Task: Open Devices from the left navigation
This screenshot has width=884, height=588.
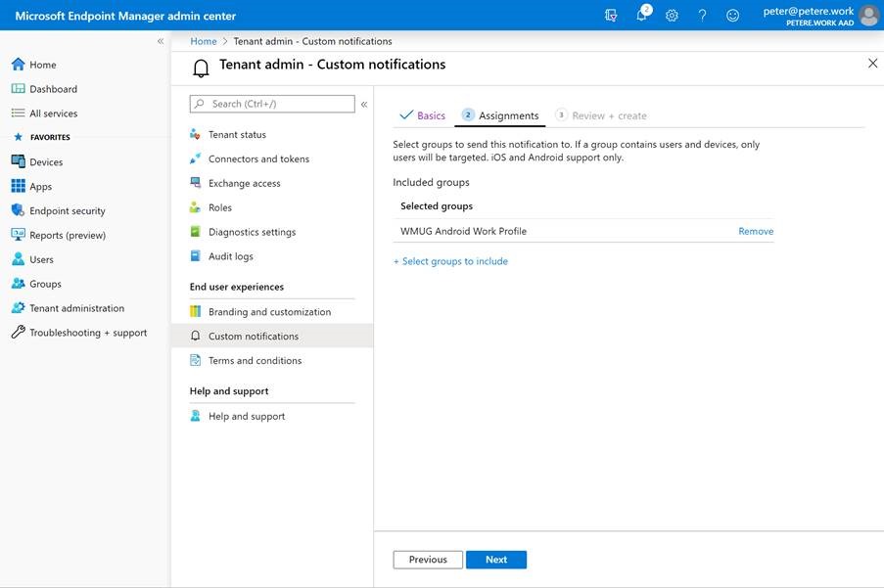Action: (45, 160)
